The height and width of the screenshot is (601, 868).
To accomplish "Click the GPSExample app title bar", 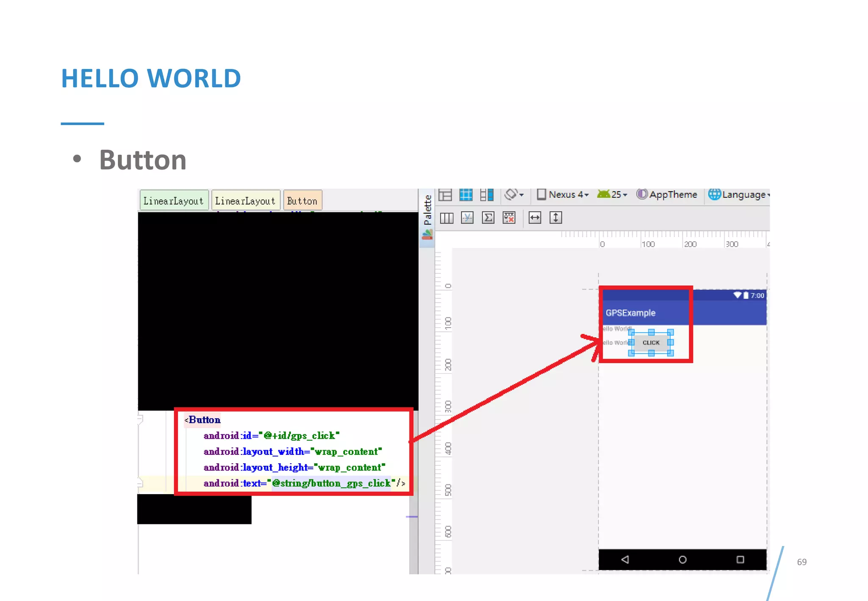I will pos(684,313).
